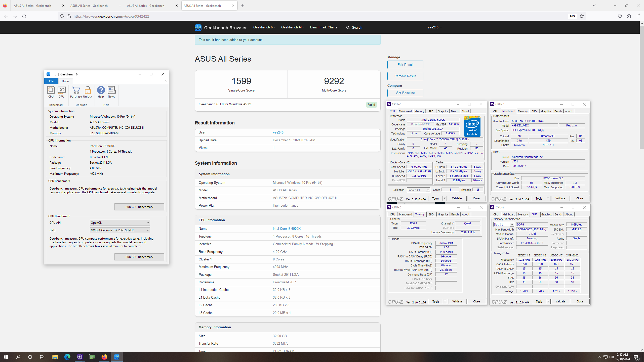Expand the Benchmark Charts dropdown
Image resolution: width=644 pixels, height=362 pixels.
tap(325, 27)
